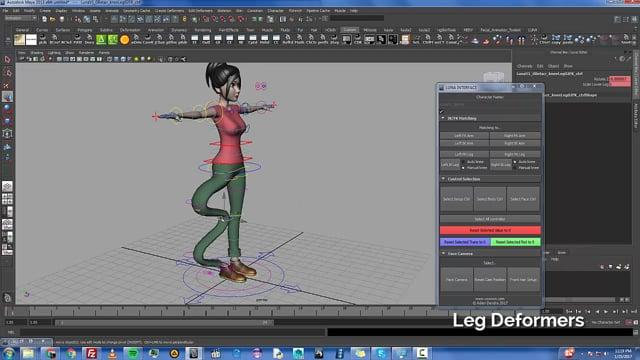Image resolution: width=640 pixels, height=360 pixels.
Task: Select the arrow Select tool in left toolbox
Action: click(7, 60)
